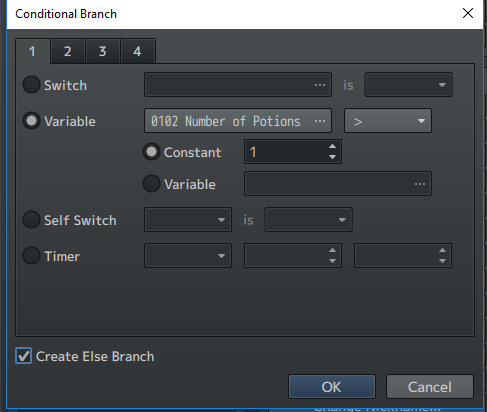This screenshot has width=487, height=412.
Task: Open the Timer comparison dropdown
Action: click(x=188, y=256)
